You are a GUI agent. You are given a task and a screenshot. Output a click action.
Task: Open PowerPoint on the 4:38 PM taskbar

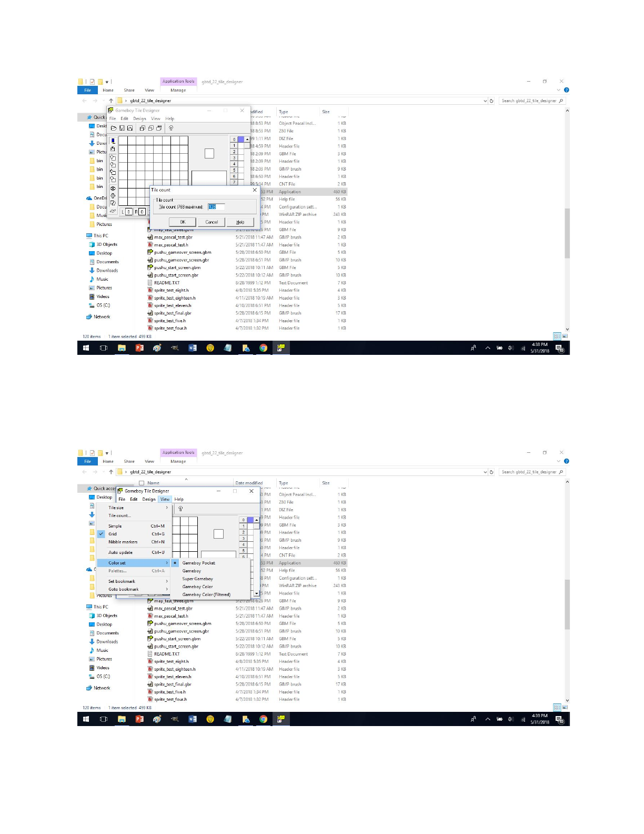coord(139,348)
